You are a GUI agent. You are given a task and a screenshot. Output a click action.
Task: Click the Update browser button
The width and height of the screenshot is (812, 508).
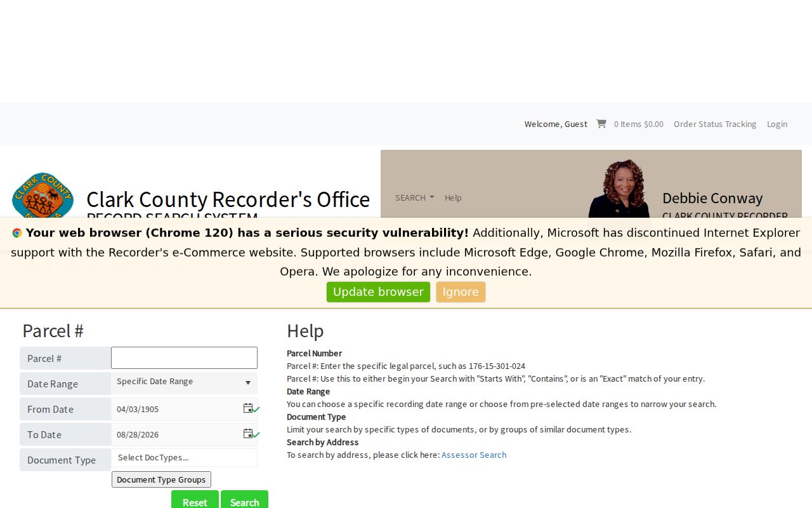point(378,292)
